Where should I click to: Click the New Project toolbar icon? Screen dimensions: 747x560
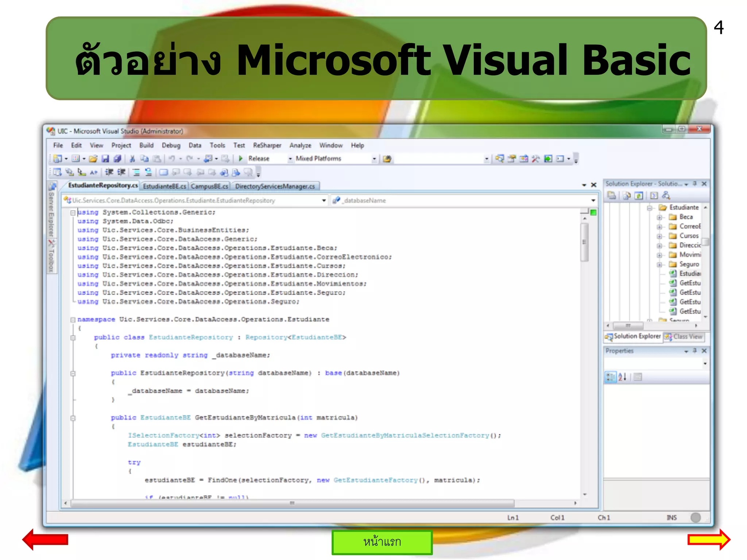tap(57, 159)
